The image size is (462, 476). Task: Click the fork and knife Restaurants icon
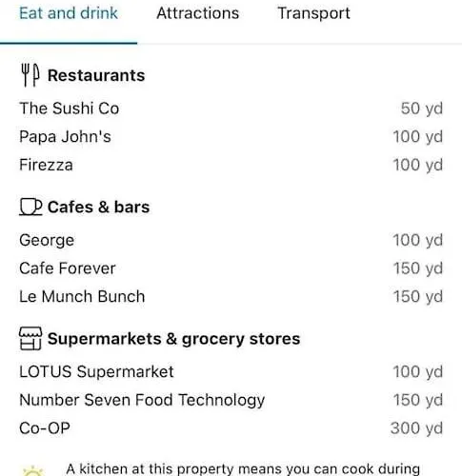[x=30, y=75]
